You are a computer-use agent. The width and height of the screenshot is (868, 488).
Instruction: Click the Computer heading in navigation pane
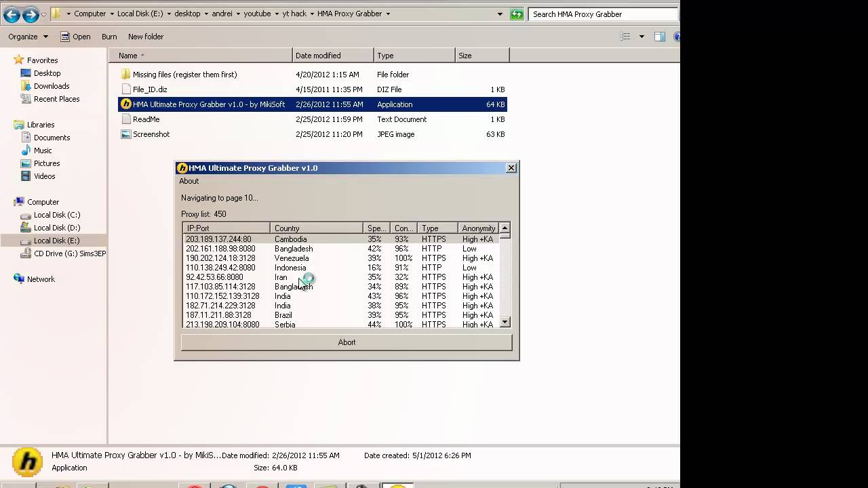[43, 202]
